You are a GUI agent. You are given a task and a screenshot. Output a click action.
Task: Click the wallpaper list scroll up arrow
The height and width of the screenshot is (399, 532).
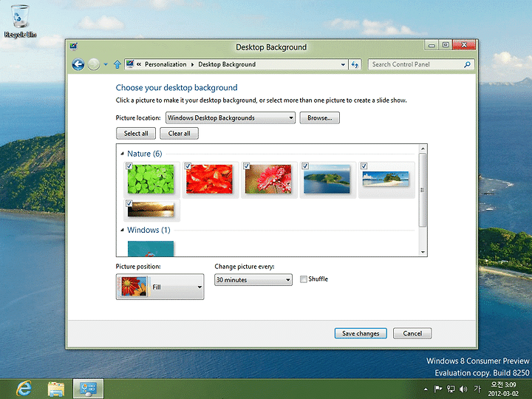(x=423, y=149)
